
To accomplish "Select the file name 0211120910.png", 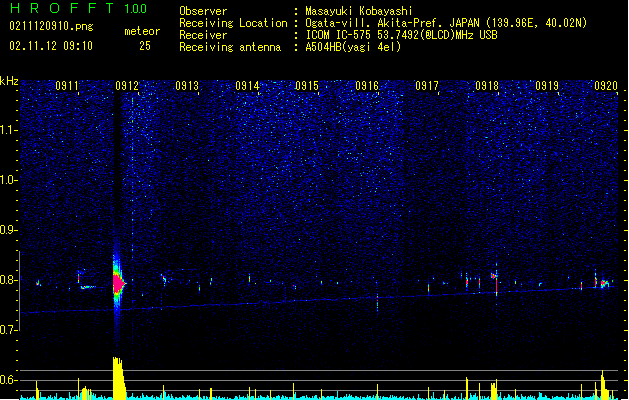I will (51, 26).
